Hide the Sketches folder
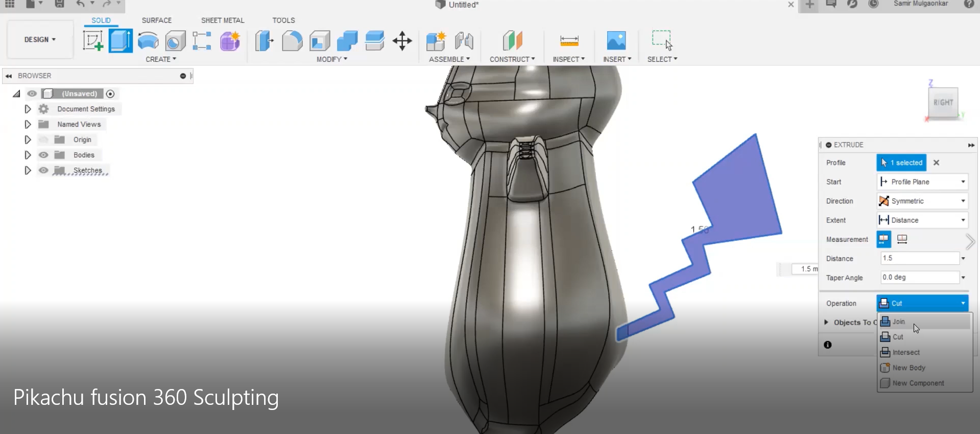This screenshot has width=980, height=434. (43, 170)
